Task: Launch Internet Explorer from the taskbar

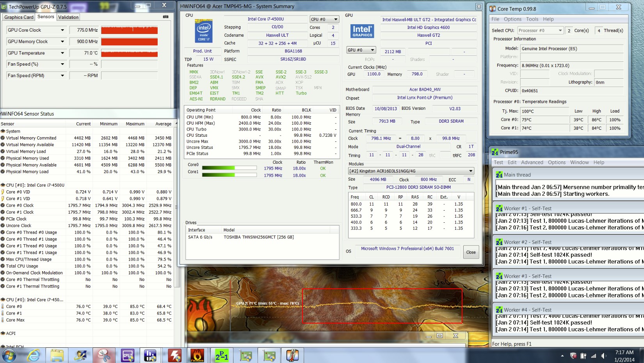Action: (x=34, y=355)
